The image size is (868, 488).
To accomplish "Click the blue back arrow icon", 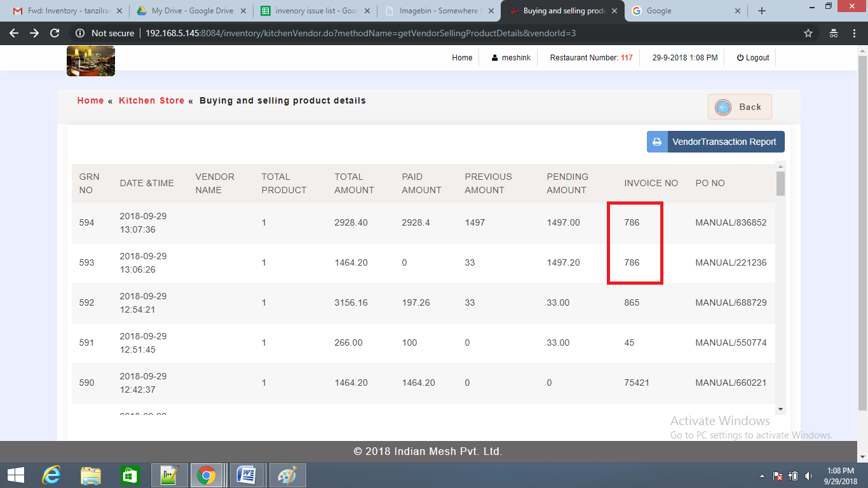I will [x=723, y=107].
